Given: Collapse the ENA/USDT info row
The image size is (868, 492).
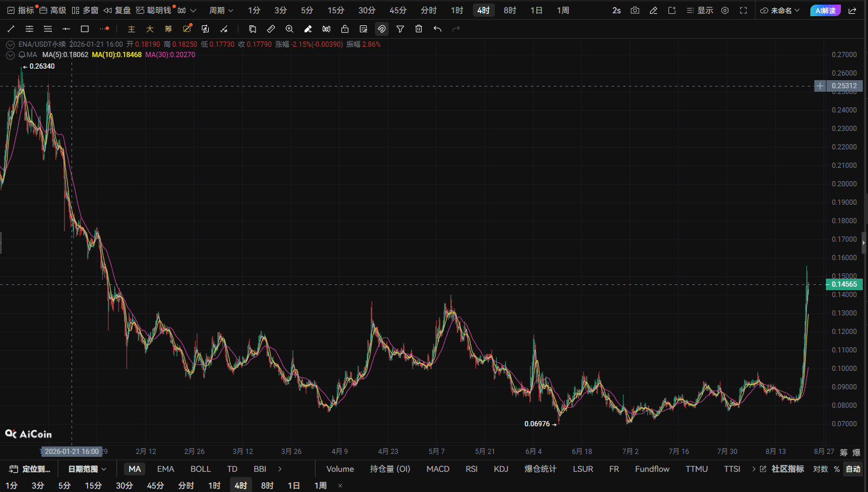Looking at the screenshot, I should coord(10,44).
